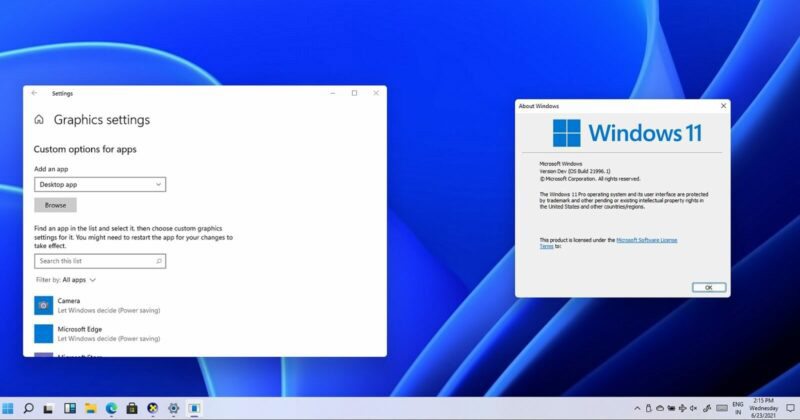The image size is (800, 420).
Task: Launch File Explorer from the taskbar
Action: [x=91, y=408]
